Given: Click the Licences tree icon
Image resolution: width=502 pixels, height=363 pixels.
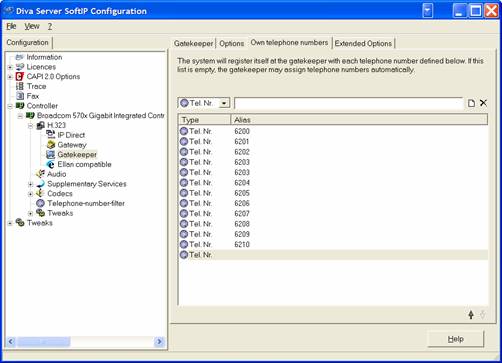Looking at the screenshot, I should 20,67.
